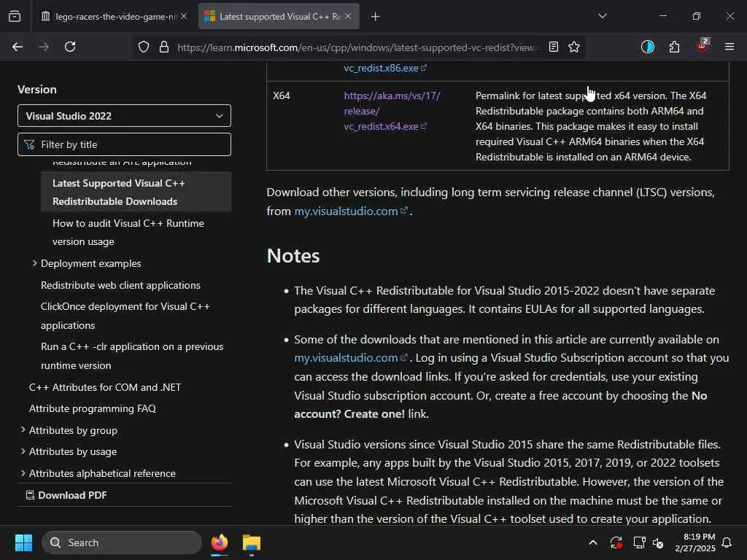
Task: Click the Notes heading
Action: click(293, 256)
